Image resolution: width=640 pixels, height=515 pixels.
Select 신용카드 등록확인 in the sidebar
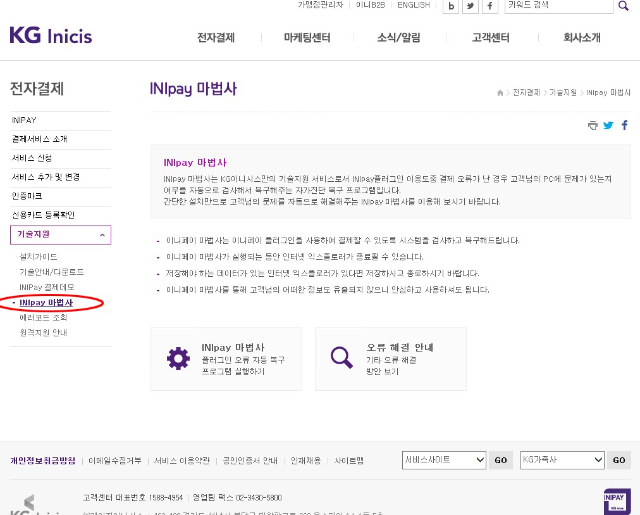(60, 215)
